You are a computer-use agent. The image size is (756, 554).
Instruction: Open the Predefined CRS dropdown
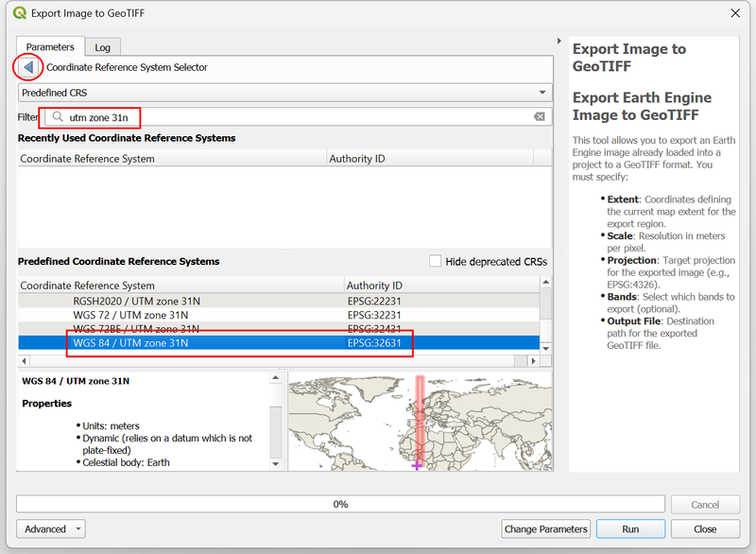[284, 93]
